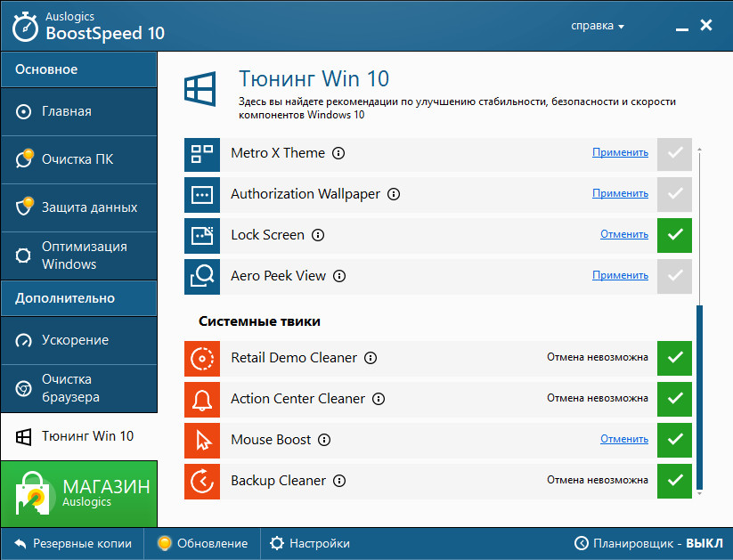Click Отменить for Mouse Boost
Screen dimensions: 733x560
pos(624,440)
